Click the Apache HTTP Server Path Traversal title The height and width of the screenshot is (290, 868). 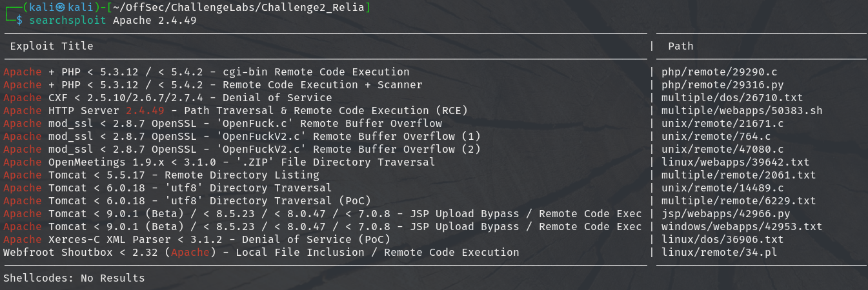click(236, 111)
